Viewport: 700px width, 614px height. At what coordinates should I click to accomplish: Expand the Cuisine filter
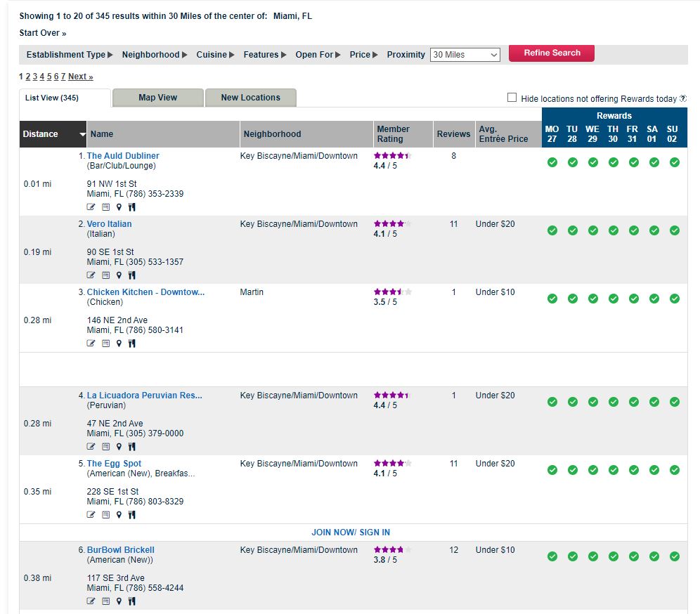pyautogui.click(x=215, y=54)
